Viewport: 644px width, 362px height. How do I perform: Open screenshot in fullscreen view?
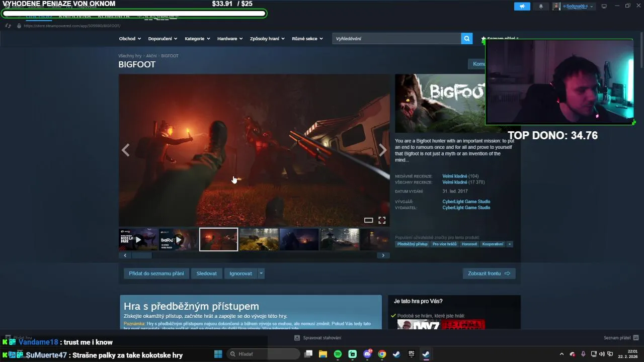382,220
